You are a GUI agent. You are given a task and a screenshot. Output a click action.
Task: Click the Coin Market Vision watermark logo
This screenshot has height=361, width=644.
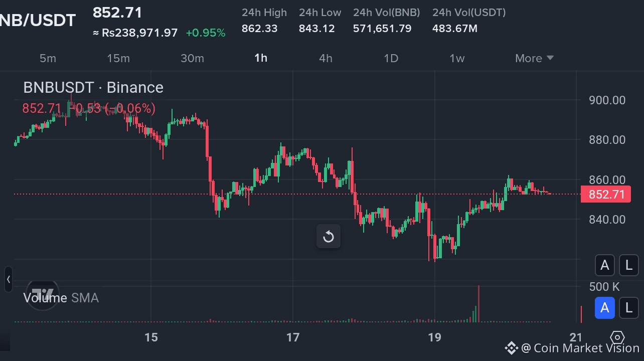tap(511, 347)
